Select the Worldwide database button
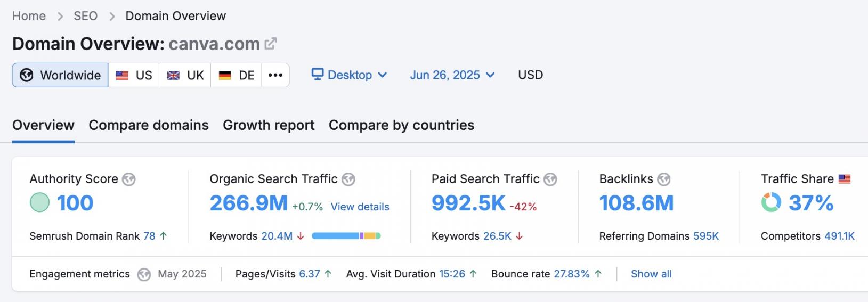Image resolution: width=868 pixels, height=302 pixels. tap(60, 75)
